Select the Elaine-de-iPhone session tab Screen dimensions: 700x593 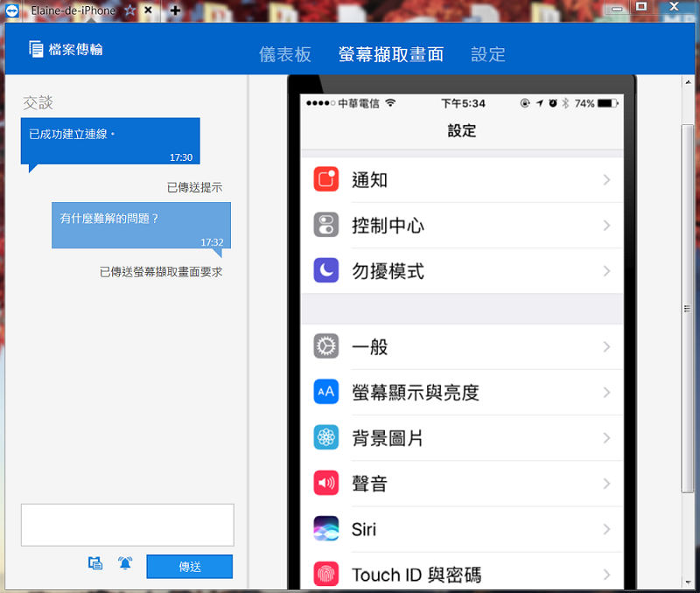pyautogui.click(x=73, y=10)
